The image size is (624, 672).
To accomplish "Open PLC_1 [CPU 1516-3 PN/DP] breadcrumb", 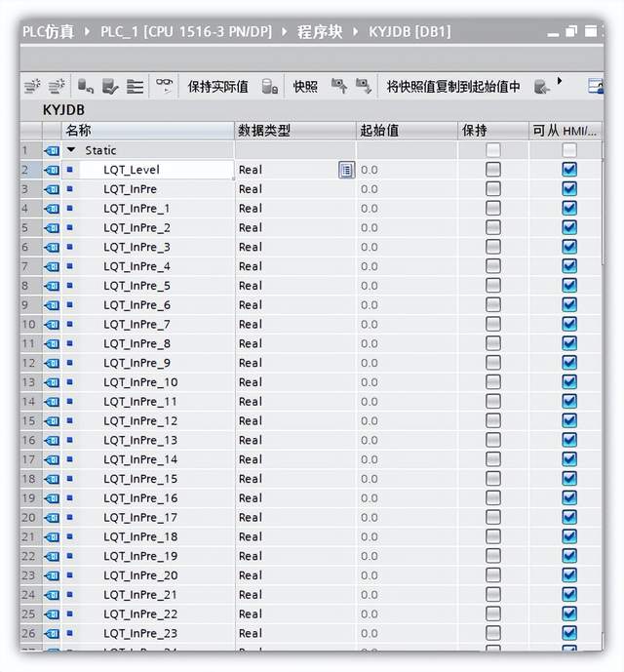I will [186, 32].
